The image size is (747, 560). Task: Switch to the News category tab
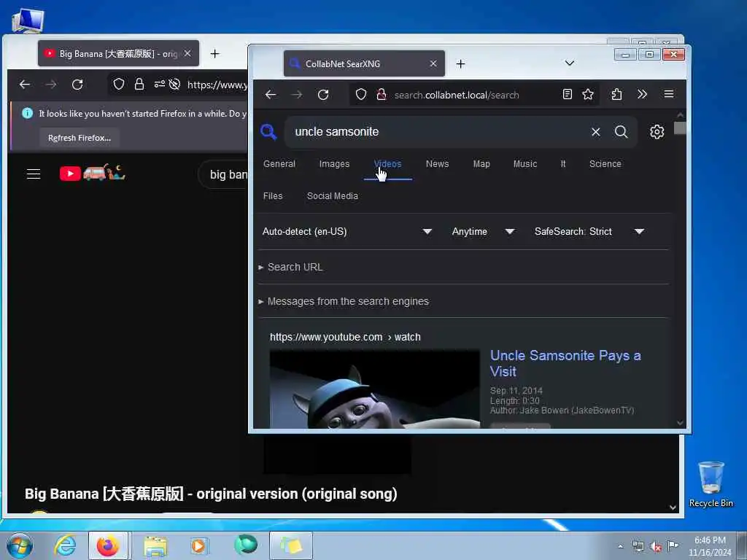(x=437, y=164)
